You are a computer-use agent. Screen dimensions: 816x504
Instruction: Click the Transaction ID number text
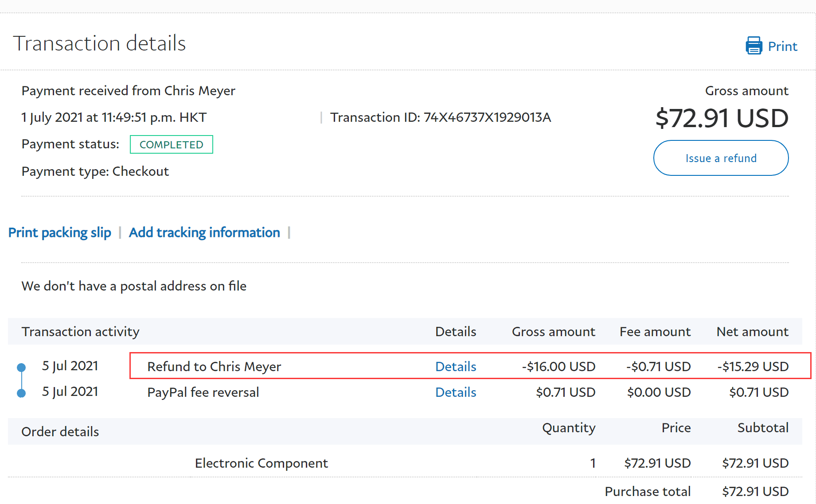(x=487, y=117)
